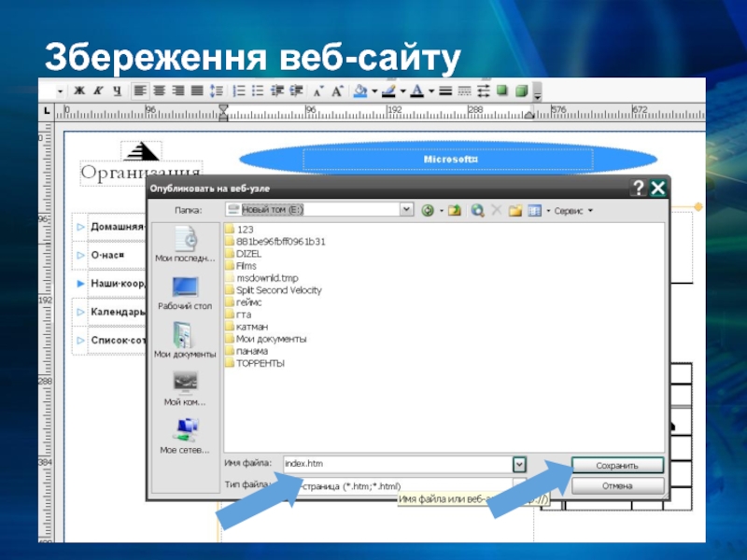Viewport: 747px width, 560px height.
Task: Decrease font size icon
Action: [318, 91]
